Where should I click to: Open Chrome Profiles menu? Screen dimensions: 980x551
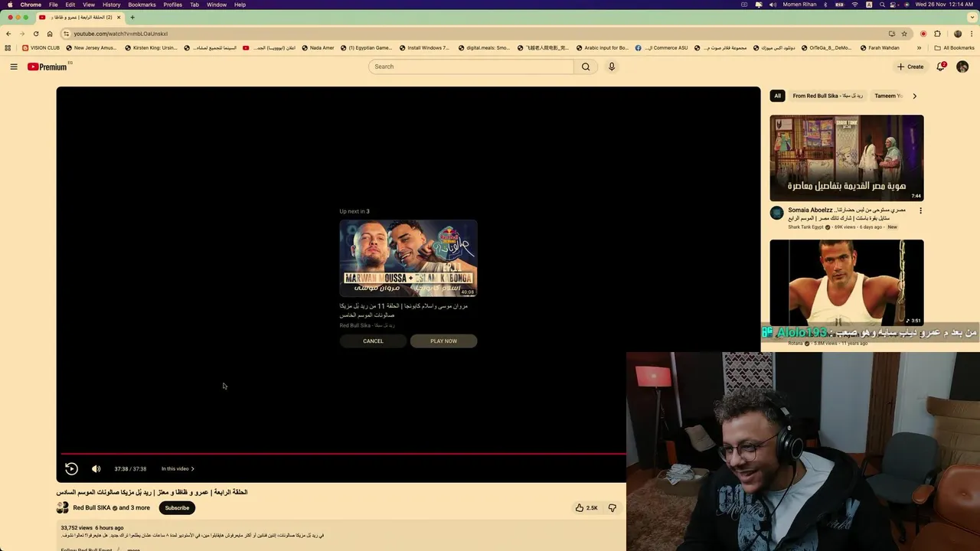pos(173,5)
